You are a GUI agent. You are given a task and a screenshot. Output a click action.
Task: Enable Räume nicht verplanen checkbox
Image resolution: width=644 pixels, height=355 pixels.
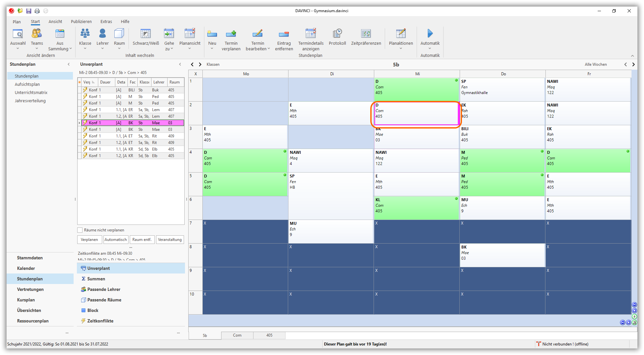80,230
